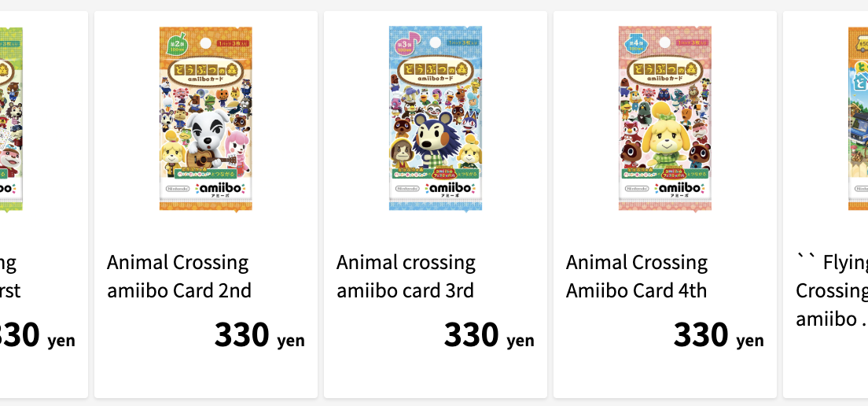
Task: Open the 'Animal Crossing Amiibo Card 4th' title
Action: [x=637, y=276]
